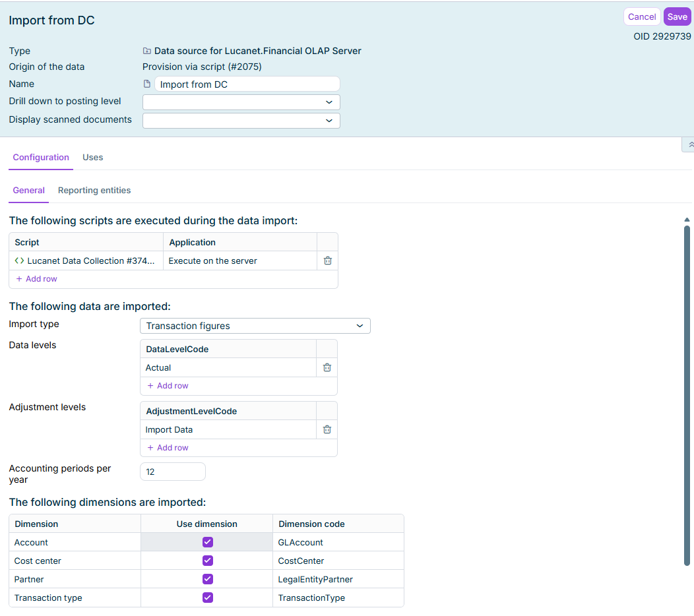Open Display scanned documents dropdown
The image size is (694, 616).
tap(241, 121)
